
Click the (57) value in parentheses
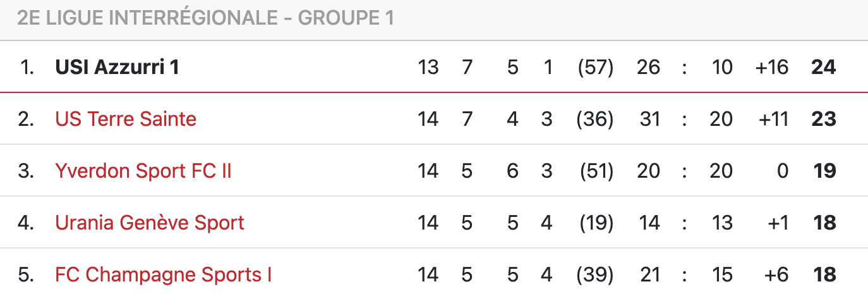[596, 67]
